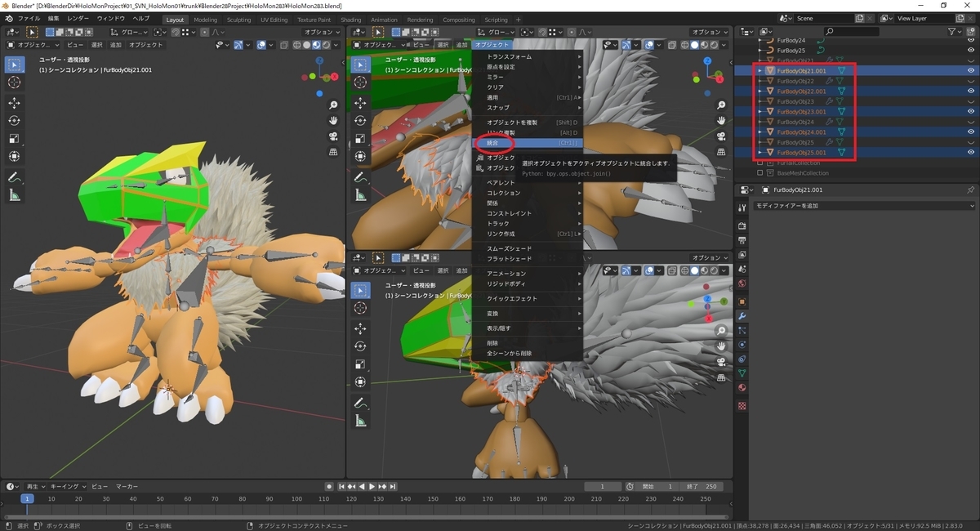
Task: Select the Transform tool in left viewport
Action: pyautogui.click(x=15, y=157)
